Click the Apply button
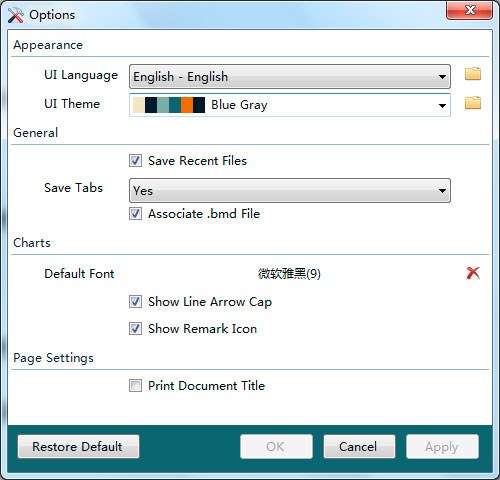 [x=442, y=446]
